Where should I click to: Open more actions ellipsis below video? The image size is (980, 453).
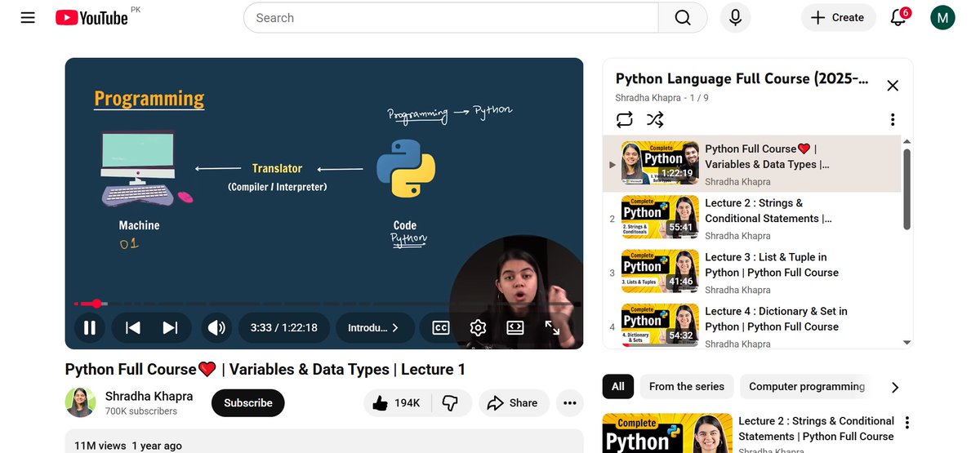[569, 402]
